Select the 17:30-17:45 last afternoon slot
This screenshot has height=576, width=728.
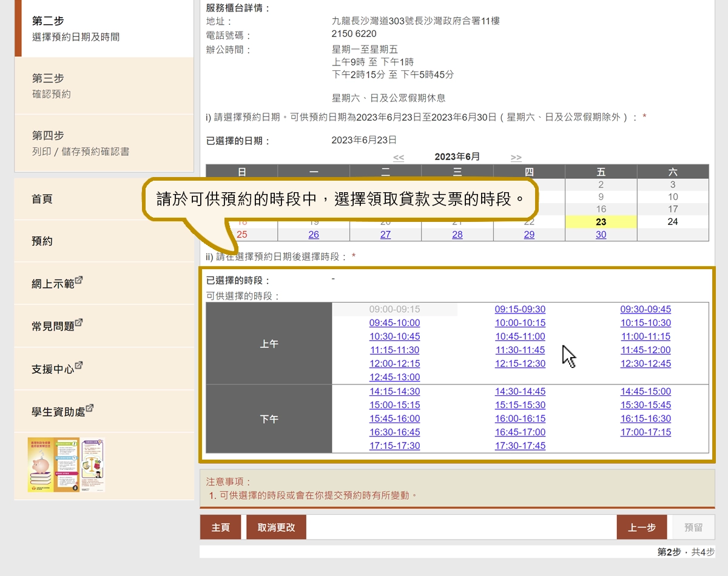(x=520, y=446)
